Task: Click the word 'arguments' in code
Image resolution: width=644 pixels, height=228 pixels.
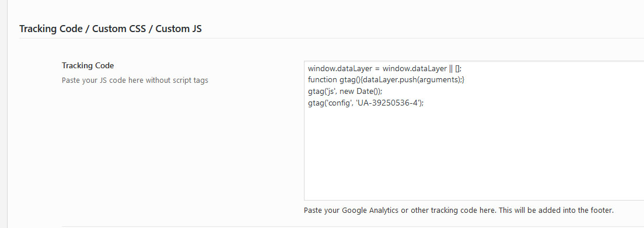Action: (x=438, y=80)
